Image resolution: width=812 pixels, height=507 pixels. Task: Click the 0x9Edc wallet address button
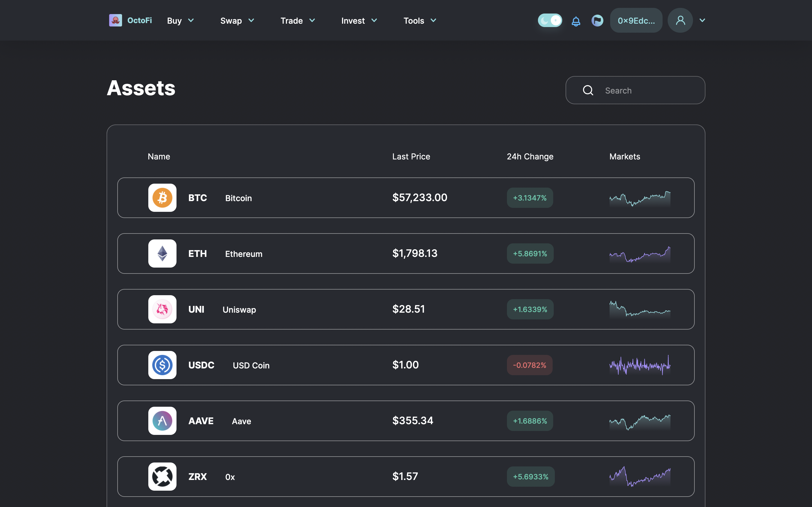(636, 21)
